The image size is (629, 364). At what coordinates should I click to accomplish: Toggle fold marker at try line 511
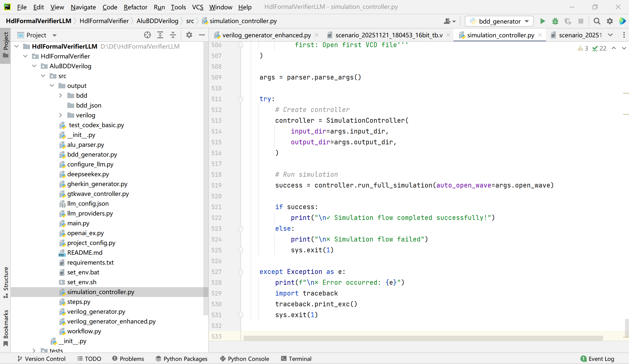[x=241, y=99]
